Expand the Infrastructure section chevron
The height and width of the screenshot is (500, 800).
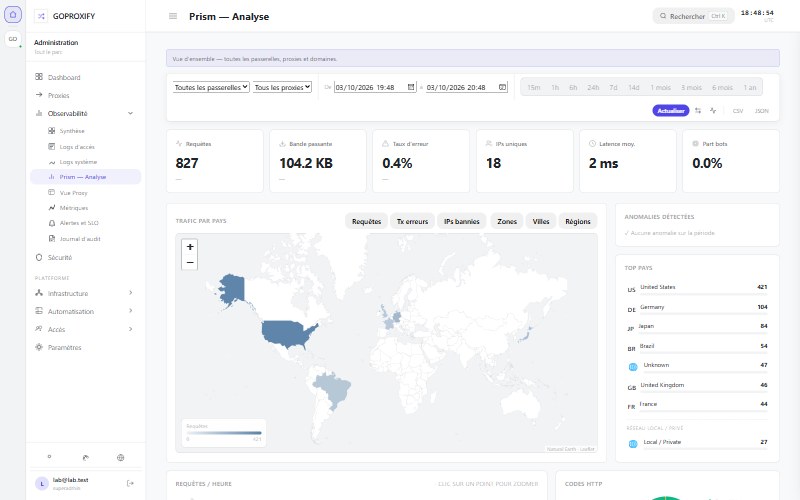(x=131, y=293)
